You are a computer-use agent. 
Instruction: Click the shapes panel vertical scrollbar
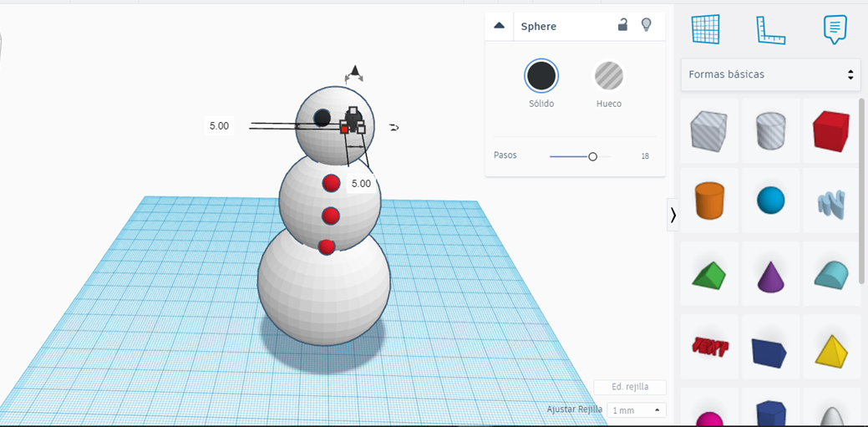tap(861, 191)
